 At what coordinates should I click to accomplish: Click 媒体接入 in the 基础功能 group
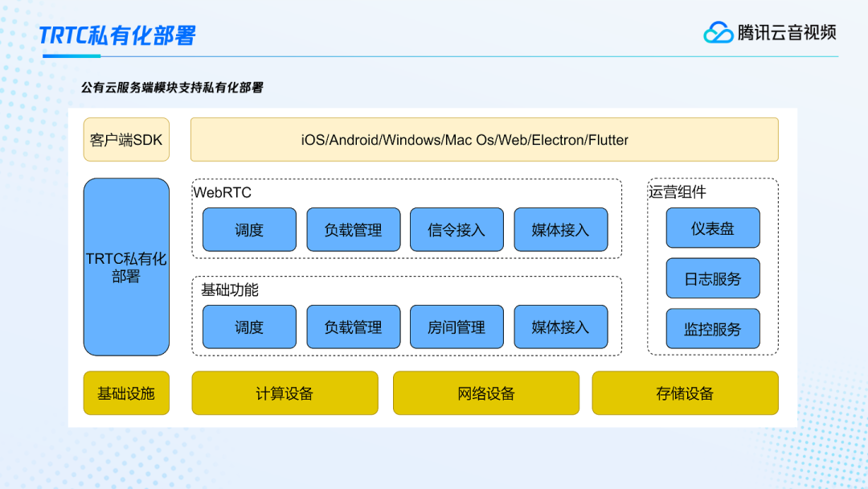click(561, 327)
